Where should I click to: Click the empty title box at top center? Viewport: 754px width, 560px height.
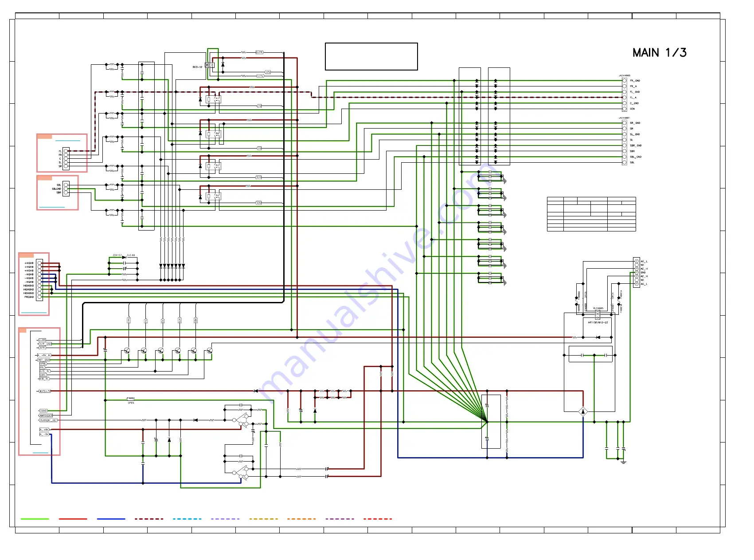pyautogui.click(x=371, y=57)
